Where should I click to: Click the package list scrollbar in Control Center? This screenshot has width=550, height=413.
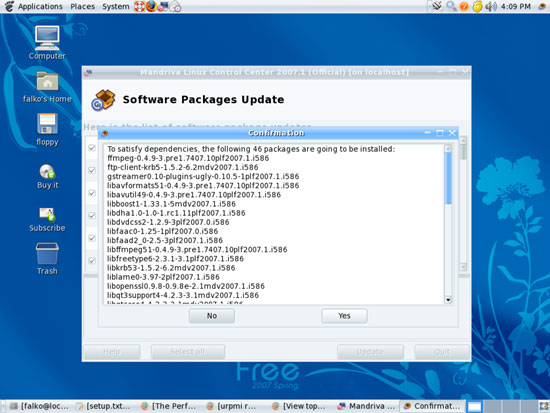point(463,204)
